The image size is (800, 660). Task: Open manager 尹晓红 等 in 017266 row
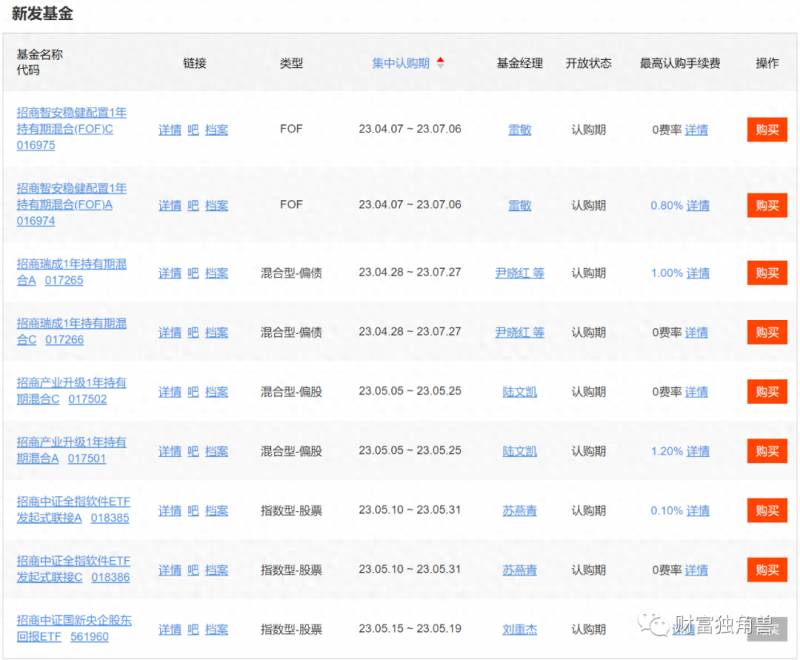pos(519,332)
